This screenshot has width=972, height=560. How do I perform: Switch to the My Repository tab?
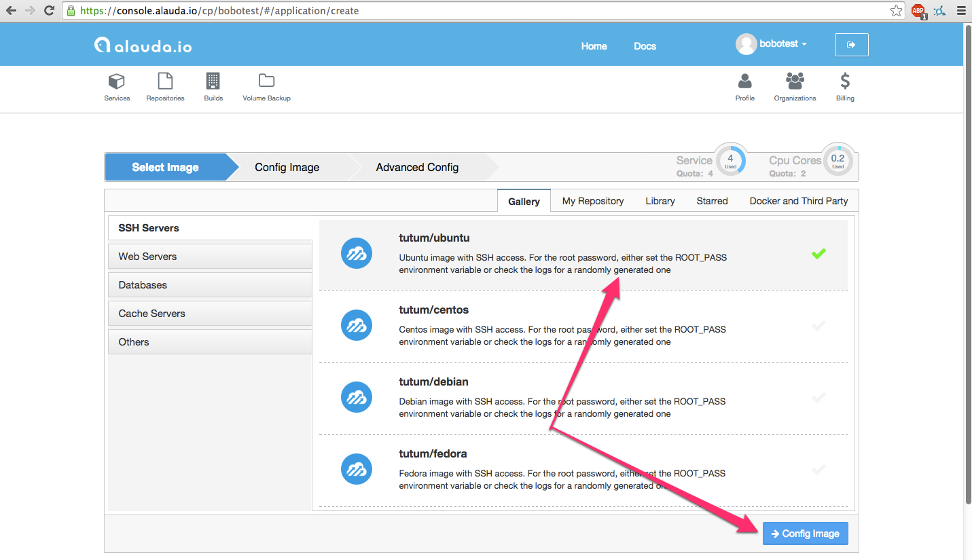[593, 201]
